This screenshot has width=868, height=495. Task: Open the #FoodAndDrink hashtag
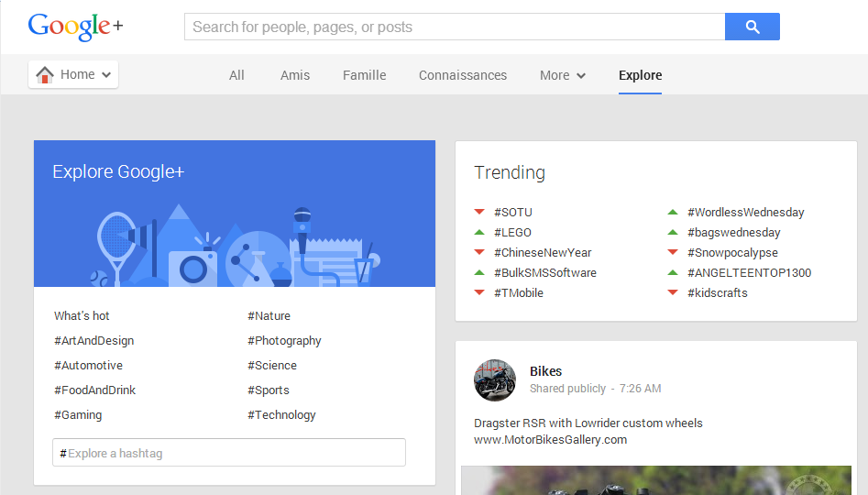(94, 390)
